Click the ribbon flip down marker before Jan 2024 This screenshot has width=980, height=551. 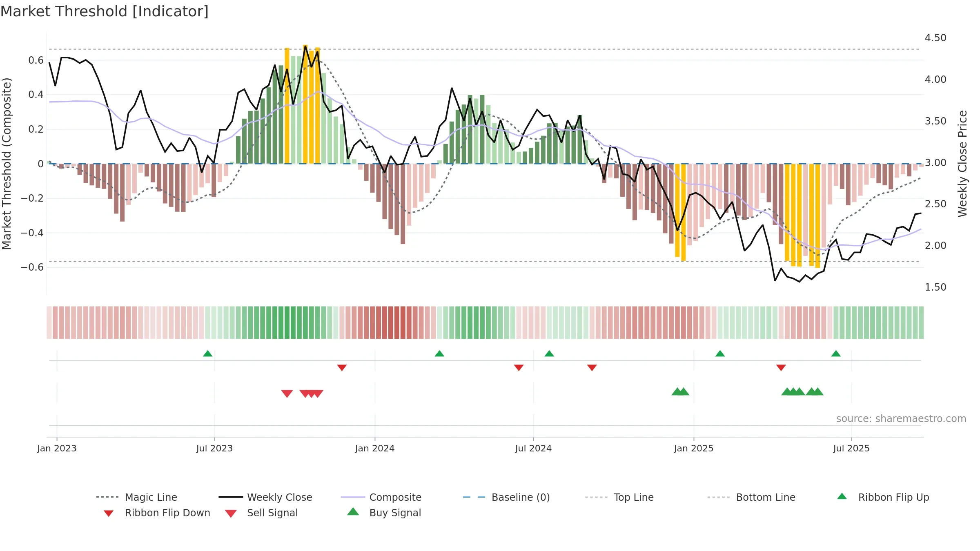342,368
